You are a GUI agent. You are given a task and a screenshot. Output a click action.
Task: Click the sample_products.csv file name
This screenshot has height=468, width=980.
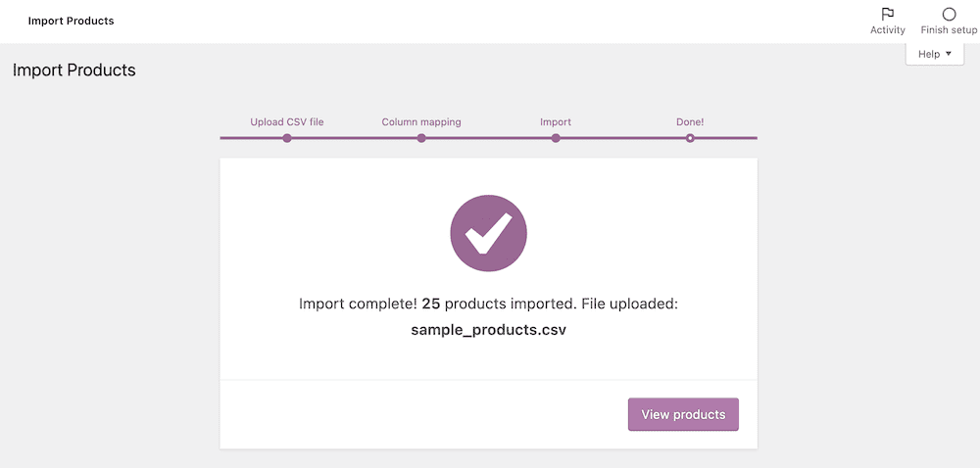(x=488, y=330)
